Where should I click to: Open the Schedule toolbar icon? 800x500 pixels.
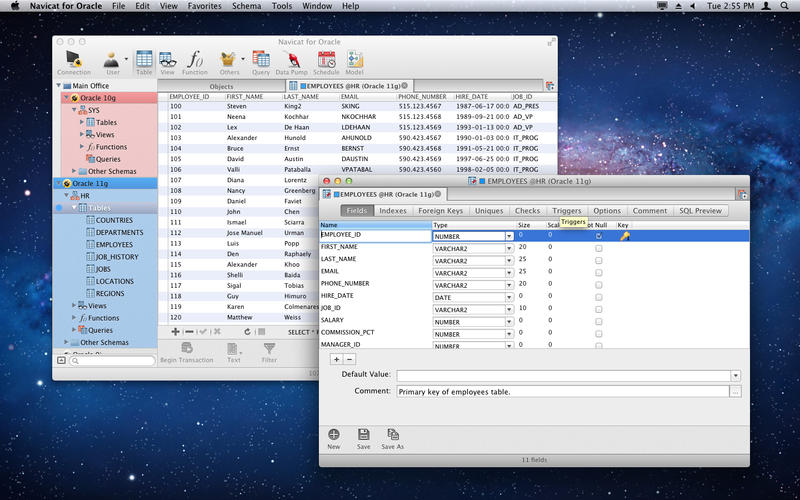326,63
